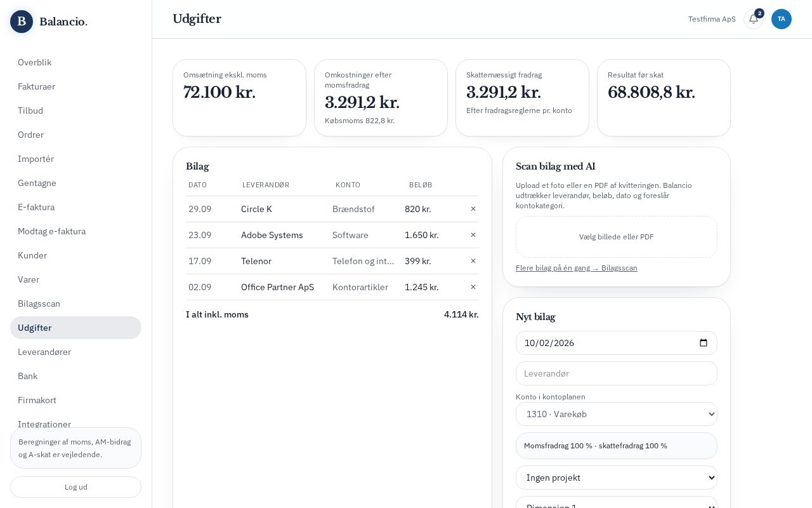This screenshot has width=812, height=508.
Task: Click the Log ud button
Action: click(x=75, y=487)
